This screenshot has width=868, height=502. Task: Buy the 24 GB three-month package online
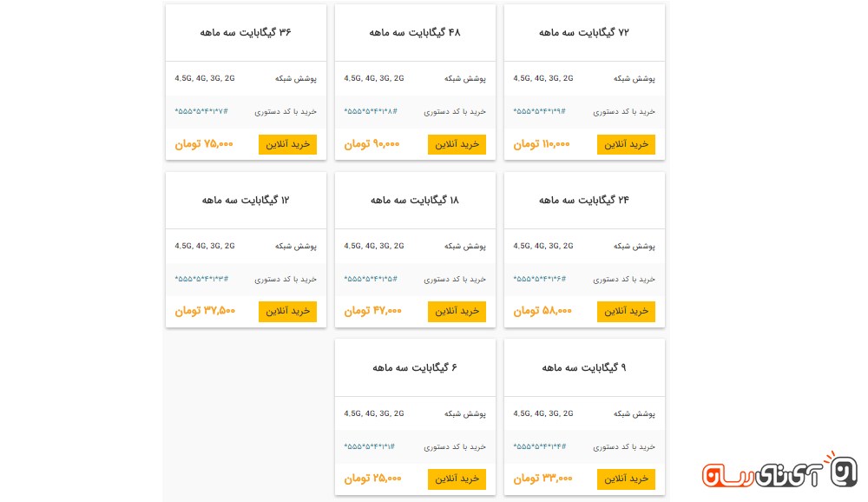[x=626, y=311]
